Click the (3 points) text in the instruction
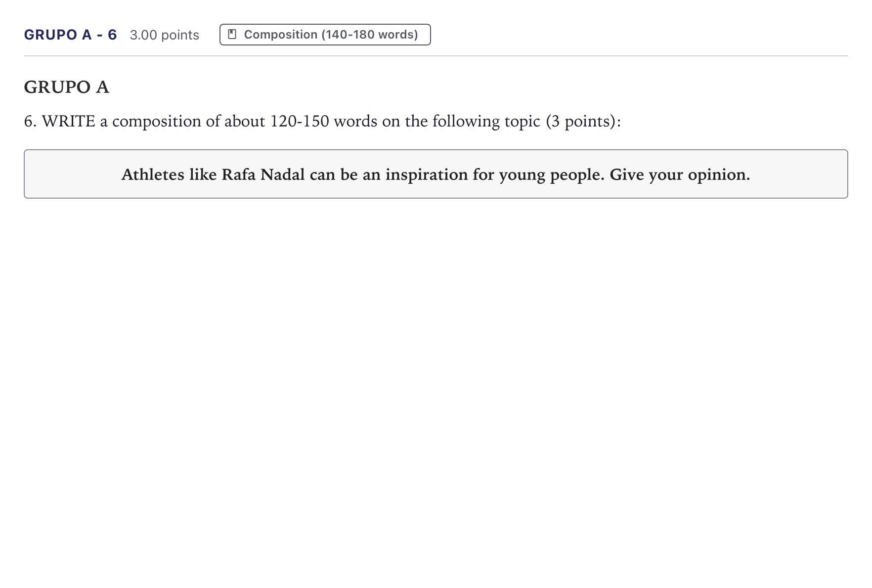The height and width of the screenshot is (588, 872). (581, 121)
